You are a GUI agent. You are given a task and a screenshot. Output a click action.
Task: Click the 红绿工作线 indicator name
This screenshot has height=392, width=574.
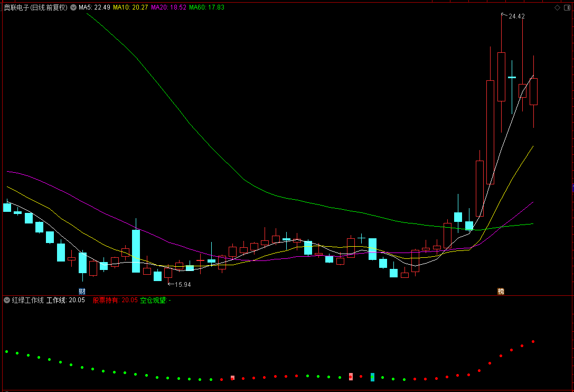pos(28,300)
